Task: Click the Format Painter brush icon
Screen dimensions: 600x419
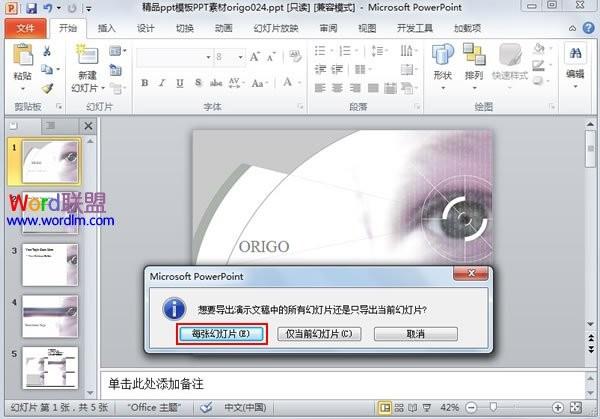Action: point(47,89)
